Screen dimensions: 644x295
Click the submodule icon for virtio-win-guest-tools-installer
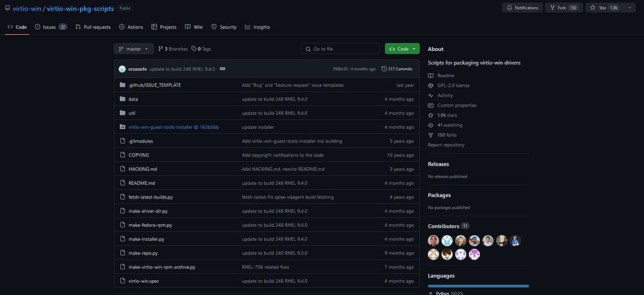point(122,127)
